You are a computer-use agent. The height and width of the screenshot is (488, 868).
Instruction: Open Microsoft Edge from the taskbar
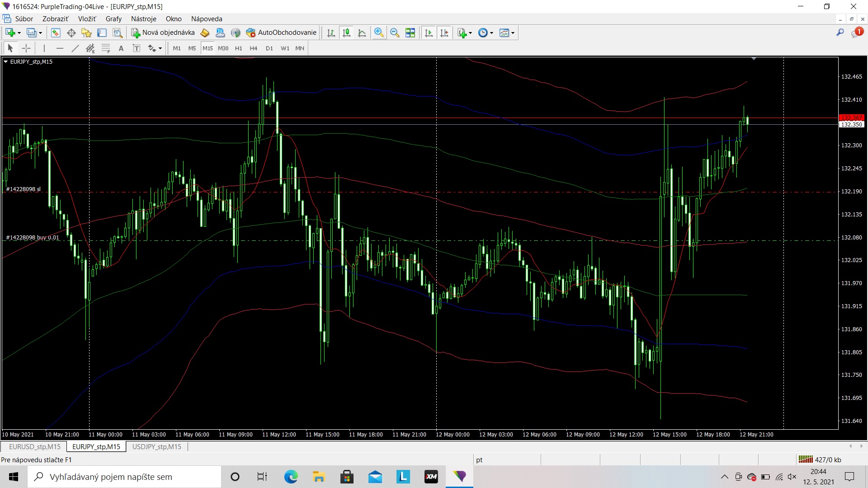pyautogui.click(x=291, y=477)
